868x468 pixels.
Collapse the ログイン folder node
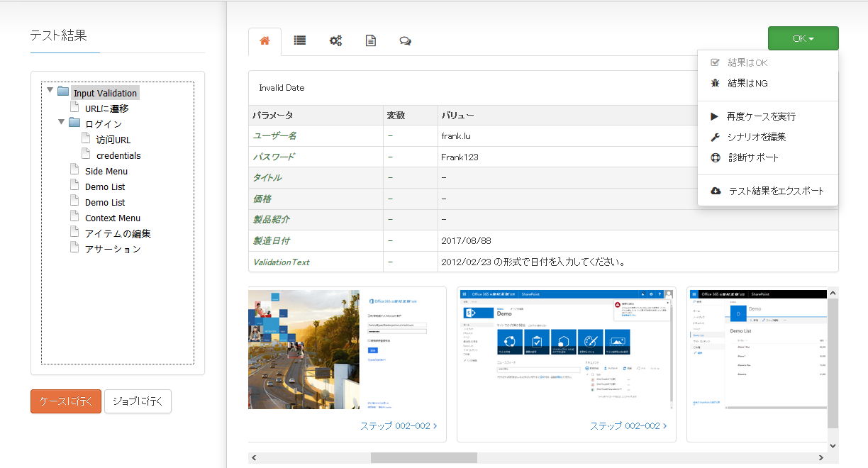point(62,122)
